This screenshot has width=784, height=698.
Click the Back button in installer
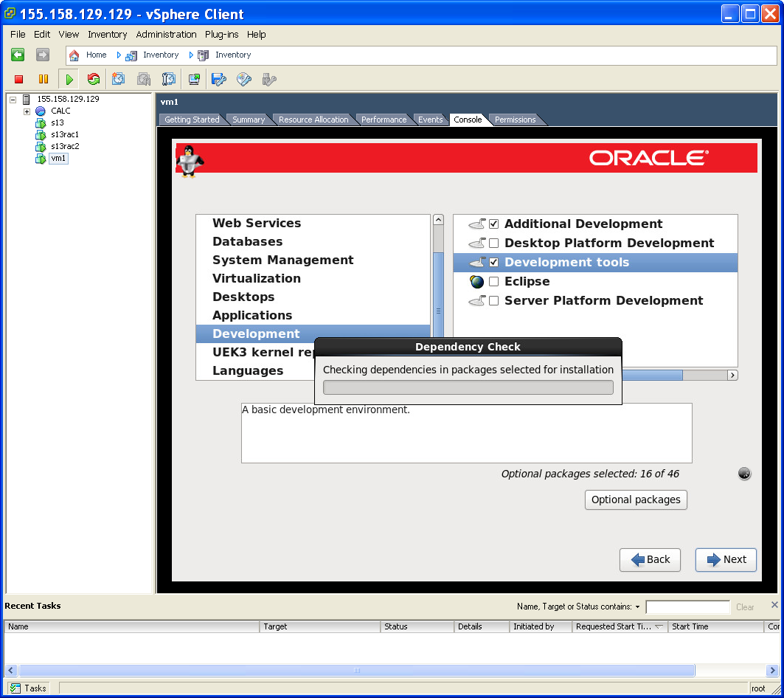click(650, 560)
